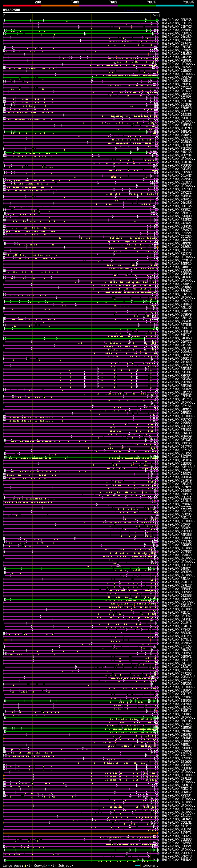Select the UniRef100_Q9XTH4 label
The width and height of the screenshot is (197, 868).
pyautogui.click(x=177, y=101)
